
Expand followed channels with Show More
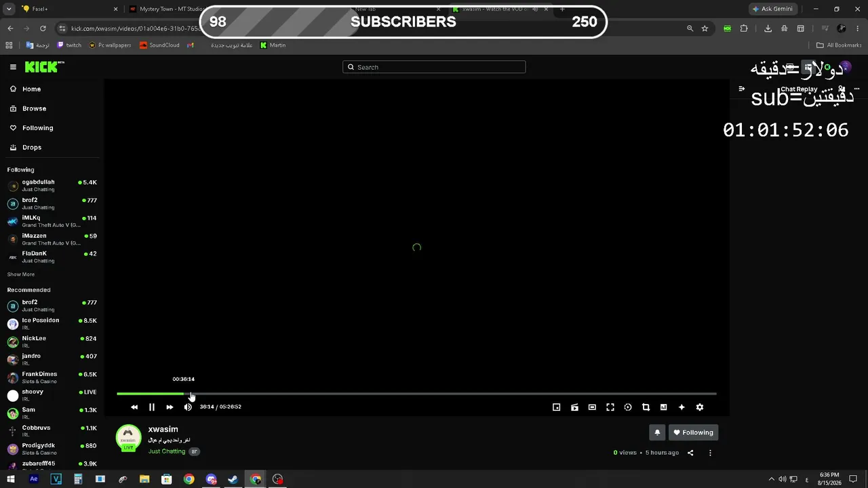tap(21, 274)
